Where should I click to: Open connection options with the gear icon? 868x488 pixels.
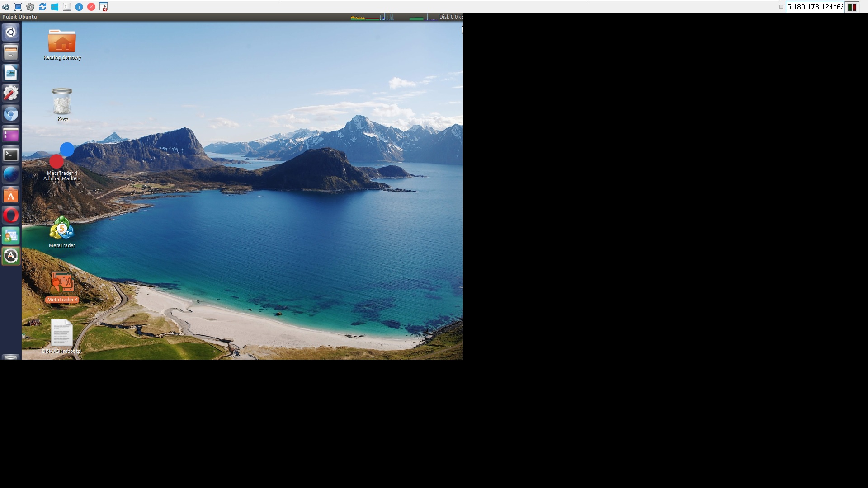(30, 7)
